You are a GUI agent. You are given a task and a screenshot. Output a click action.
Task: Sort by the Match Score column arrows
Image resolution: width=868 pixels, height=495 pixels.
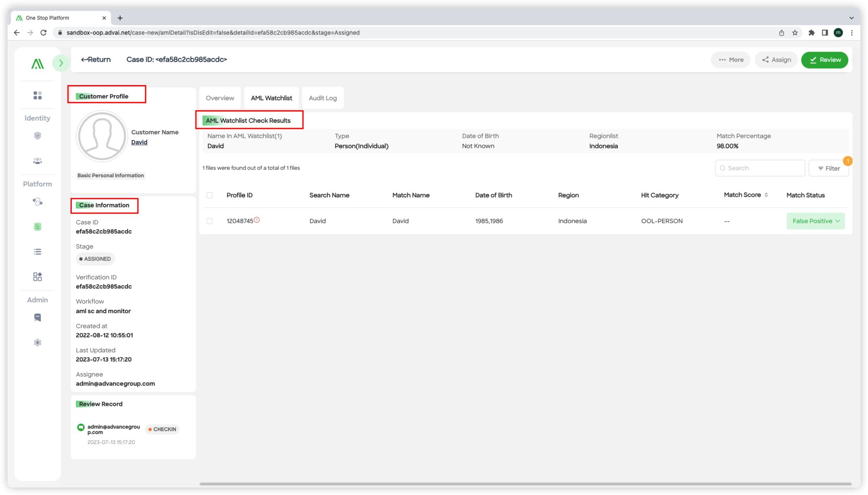(766, 195)
